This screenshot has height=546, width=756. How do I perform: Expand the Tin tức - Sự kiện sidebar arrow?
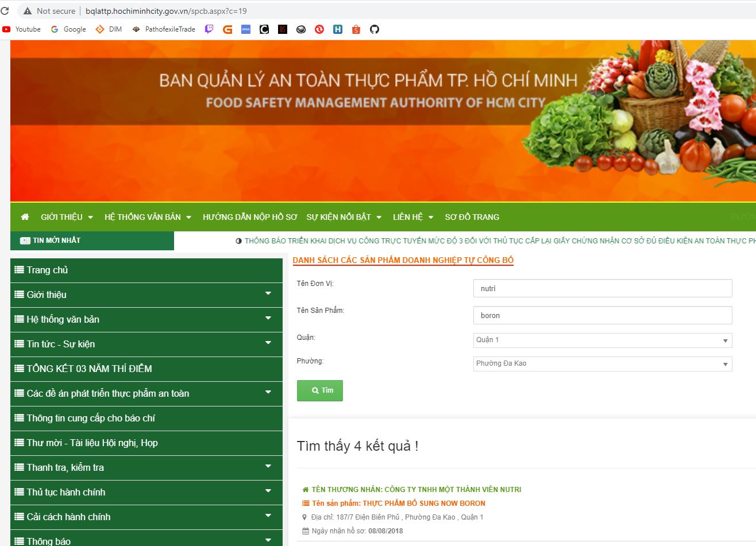tap(268, 343)
